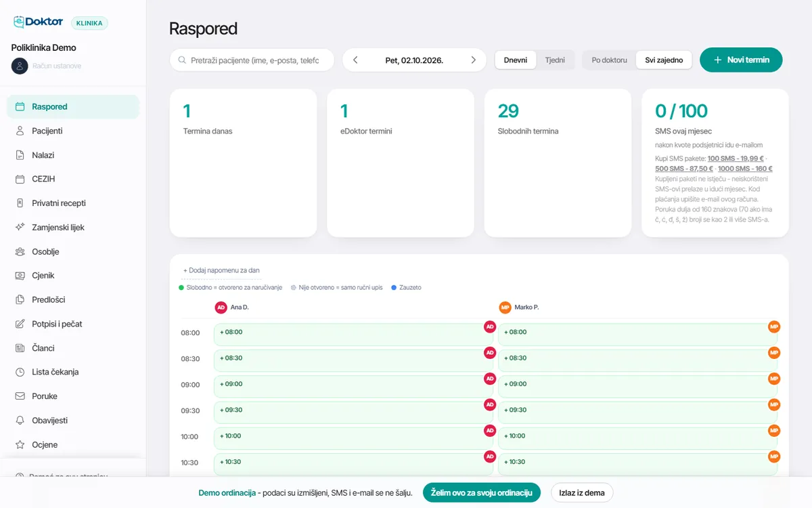The height and width of the screenshot is (508, 812).
Task: Open the Članci articles icon
Action: [20, 348]
